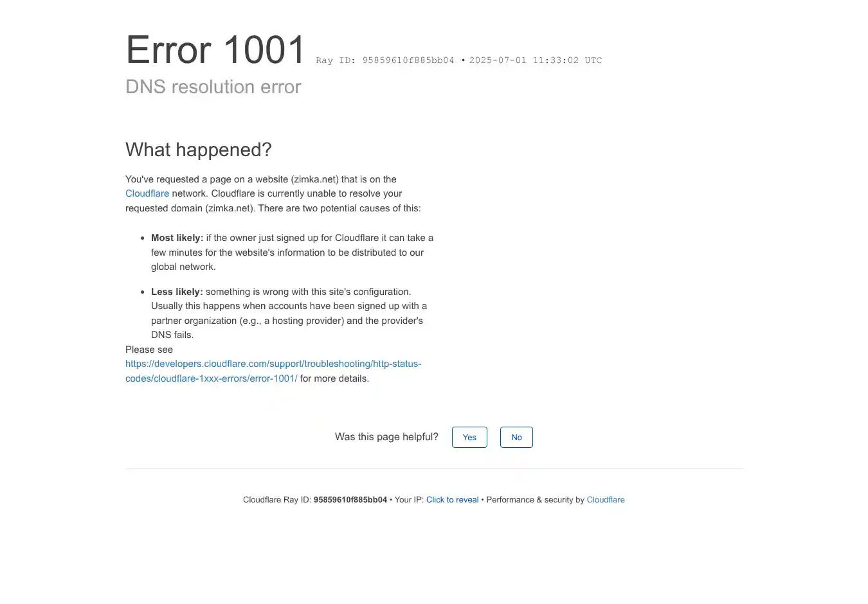Click the bold Most likely: label
Viewport: 868px width, 604px height.
177,238
